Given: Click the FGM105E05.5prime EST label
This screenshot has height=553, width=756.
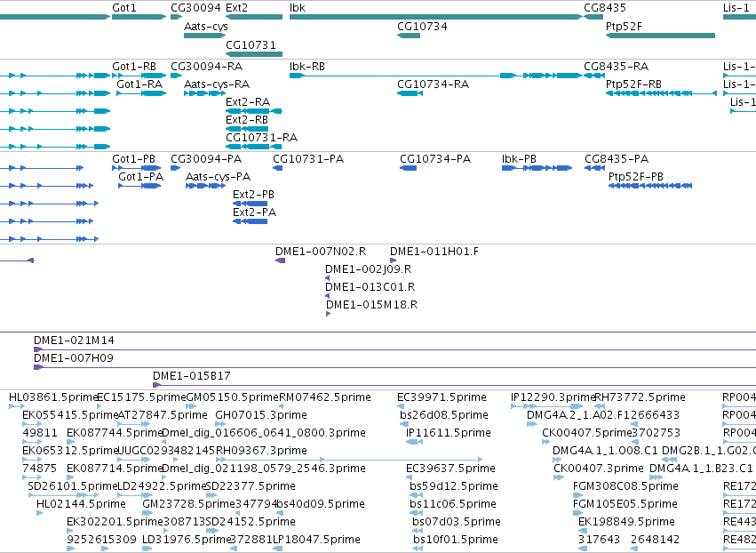Looking at the screenshot, I should [625, 505].
